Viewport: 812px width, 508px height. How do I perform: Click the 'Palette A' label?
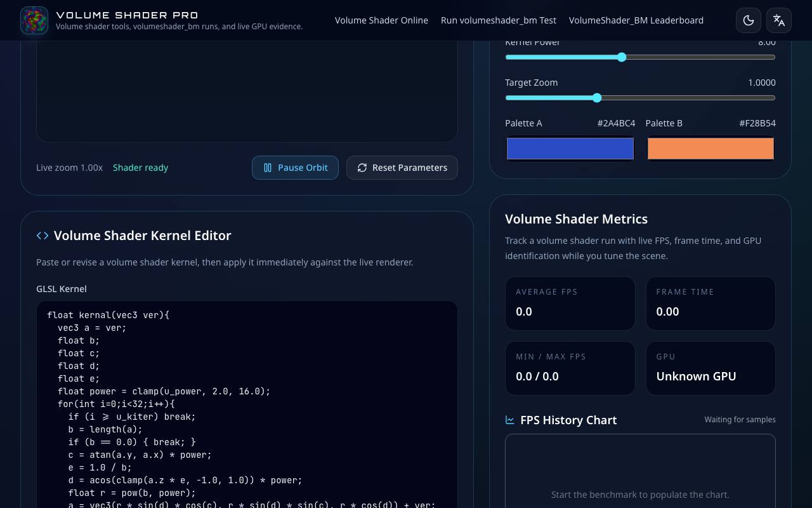[523, 123]
